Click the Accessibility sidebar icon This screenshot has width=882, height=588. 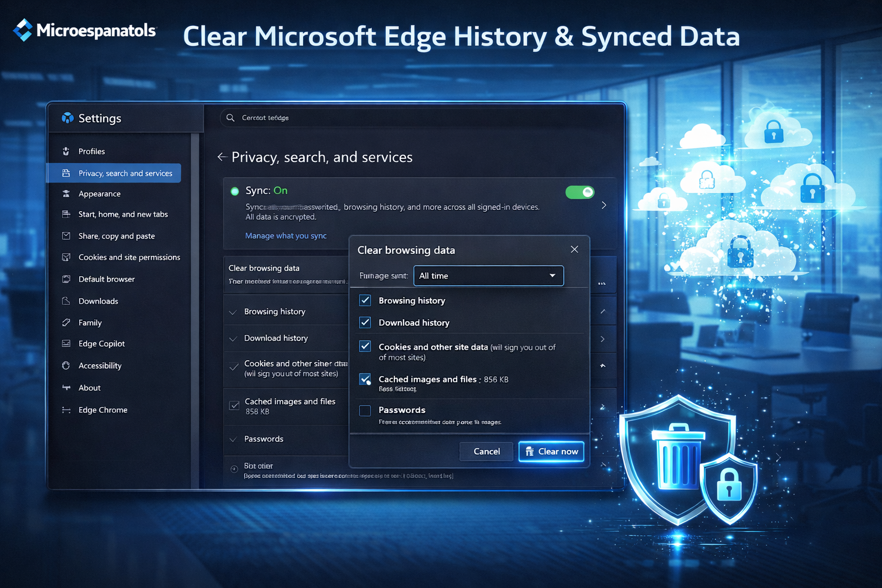66,366
